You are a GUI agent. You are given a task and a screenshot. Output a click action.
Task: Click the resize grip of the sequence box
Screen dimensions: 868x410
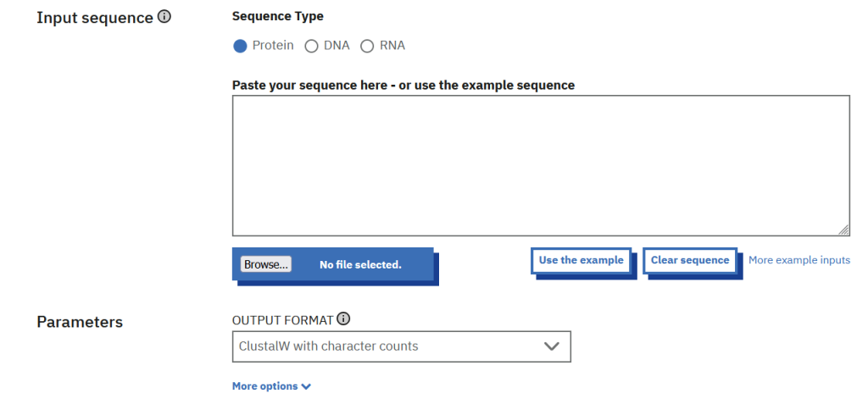843,230
